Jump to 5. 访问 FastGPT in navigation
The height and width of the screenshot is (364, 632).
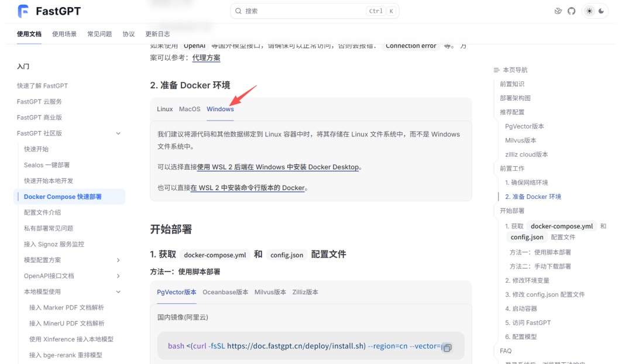pyautogui.click(x=528, y=323)
